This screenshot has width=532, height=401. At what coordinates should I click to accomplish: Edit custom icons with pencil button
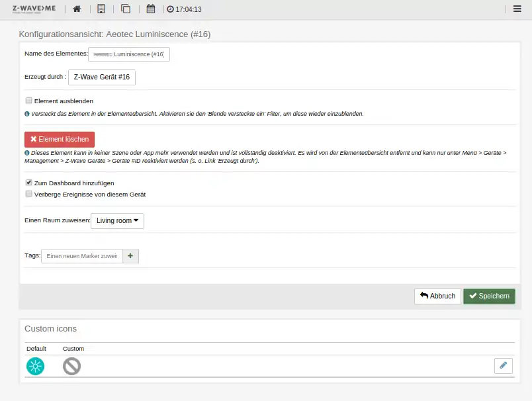[503, 366]
